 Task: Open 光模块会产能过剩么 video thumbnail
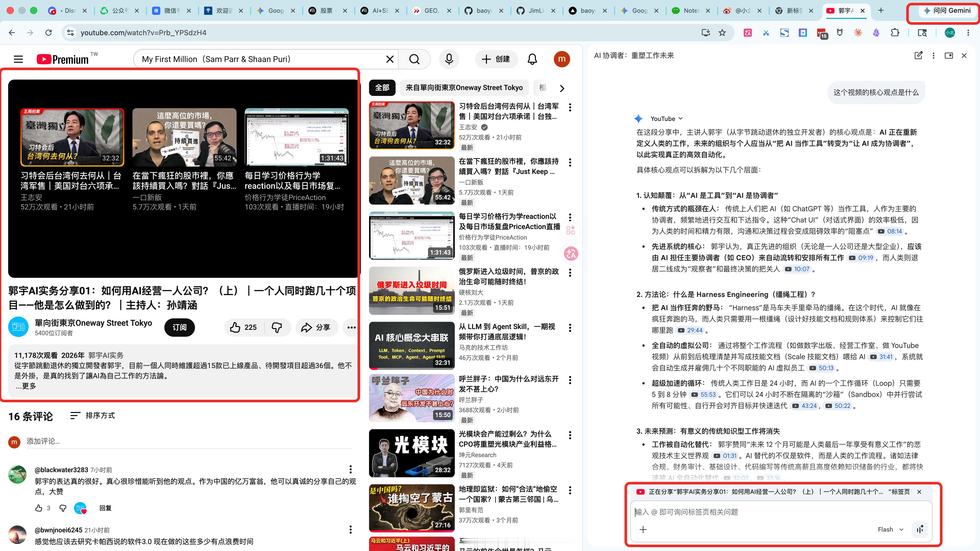click(412, 453)
